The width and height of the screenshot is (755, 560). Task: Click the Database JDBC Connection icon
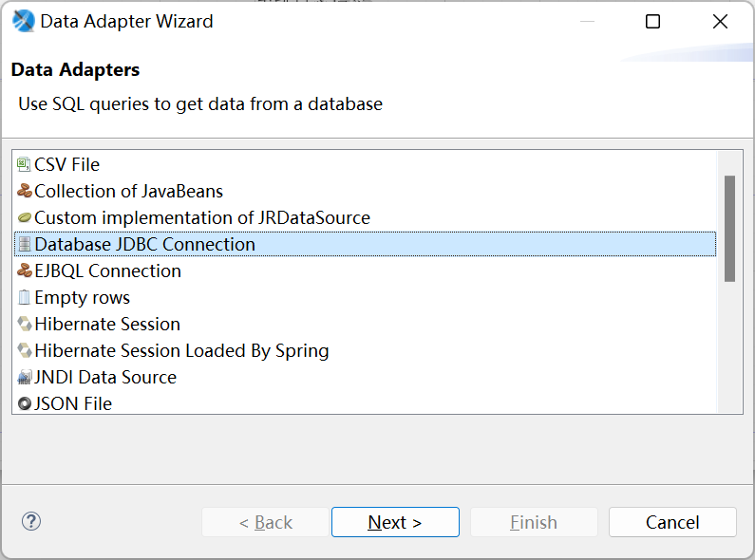(25, 244)
